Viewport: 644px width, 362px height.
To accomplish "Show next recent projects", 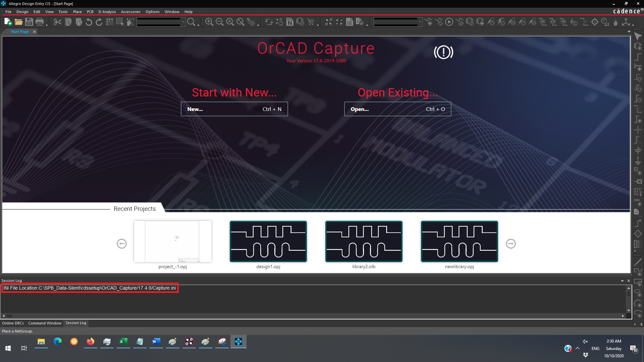I will click(x=511, y=244).
